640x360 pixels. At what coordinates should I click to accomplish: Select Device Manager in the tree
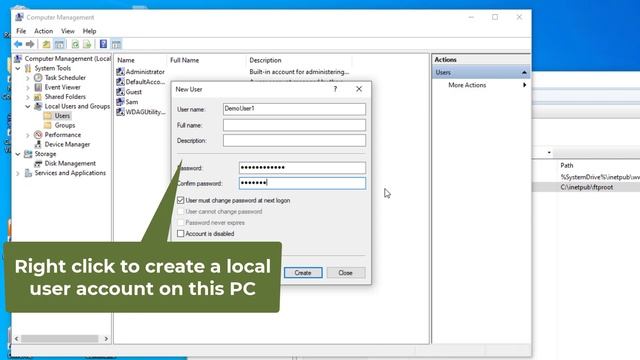[67, 144]
